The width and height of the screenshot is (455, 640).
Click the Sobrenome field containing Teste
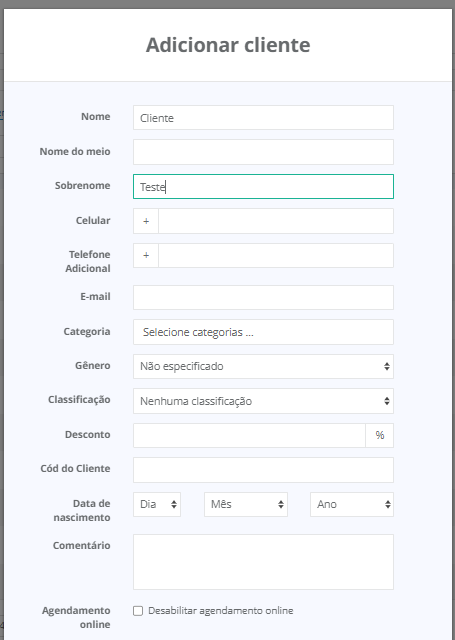(x=263, y=187)
